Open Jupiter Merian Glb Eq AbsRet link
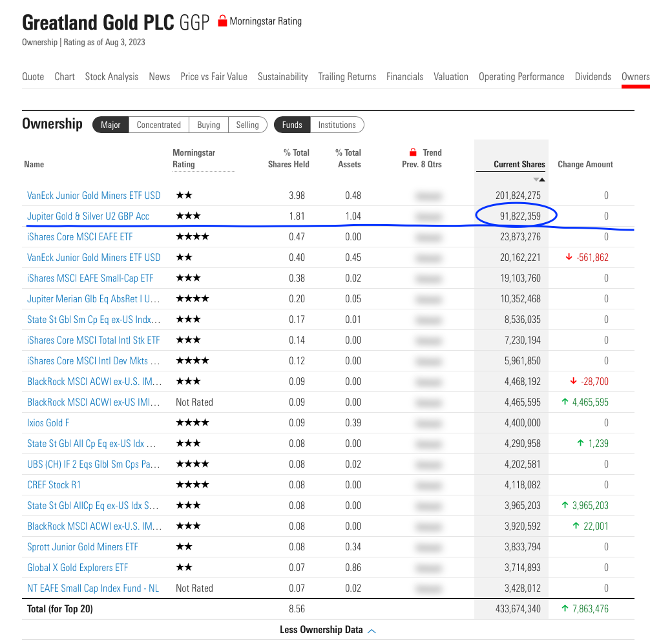650x644 pixels. coord(93,299)
